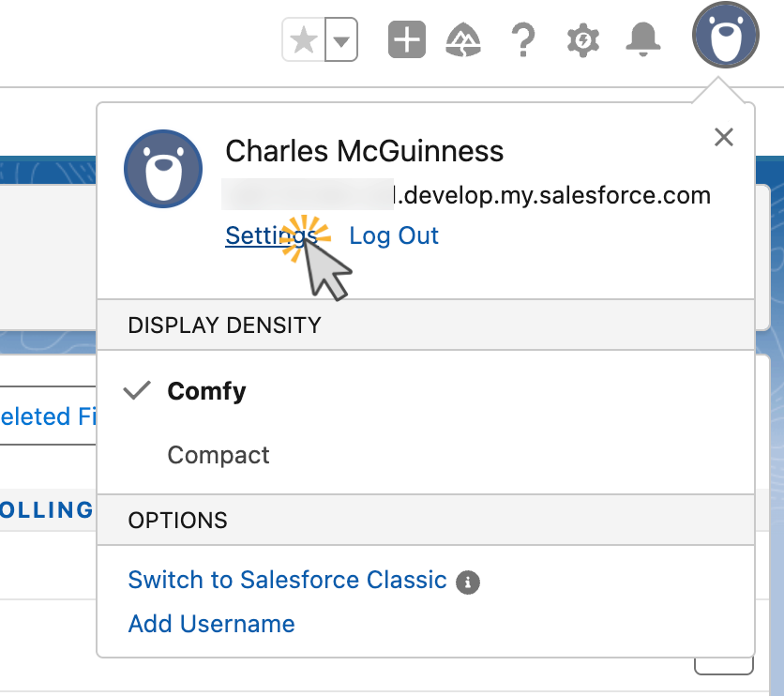Click the large bear avatar in popup
The height and width of the screenshot is (696, 784).
(x=163, y=169)
